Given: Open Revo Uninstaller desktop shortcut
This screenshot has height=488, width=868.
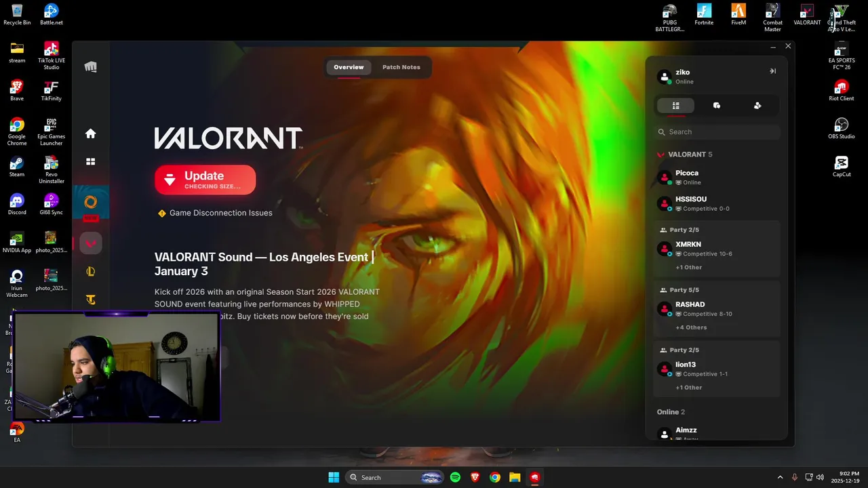Looking at the screenshot, I should click(51, 169).
